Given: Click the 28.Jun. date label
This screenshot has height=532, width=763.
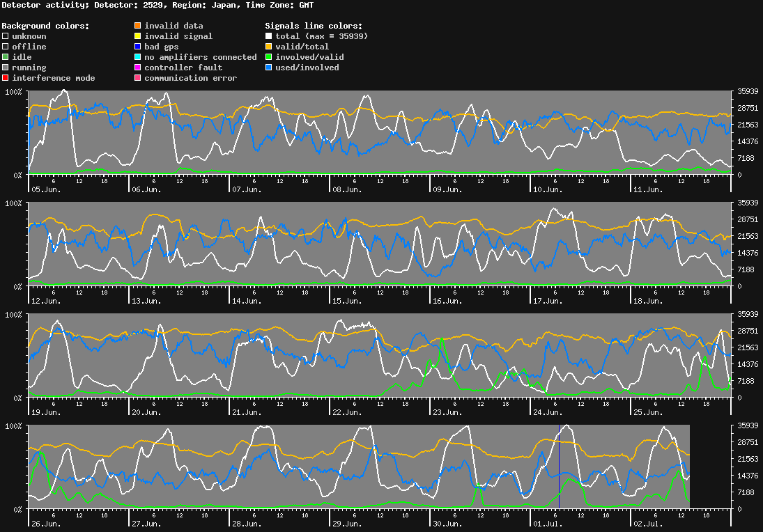Looking at the screenshot, I should [x=247, y=524].
